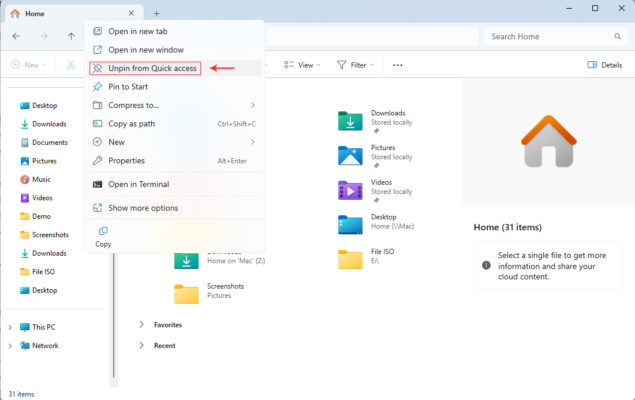Open the Desktop Home (\\Mac) folder icon

click(350, 225)
